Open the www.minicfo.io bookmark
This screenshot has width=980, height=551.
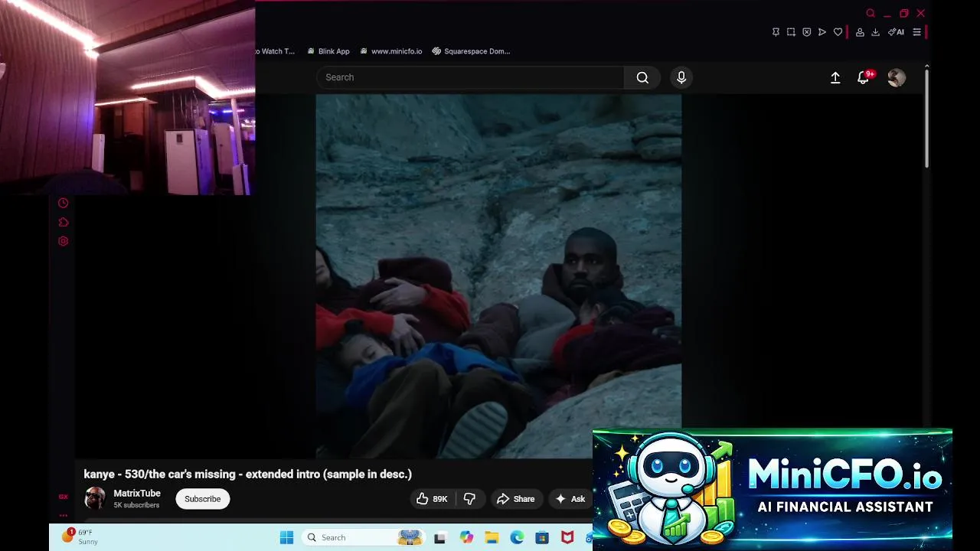point(390,51)
